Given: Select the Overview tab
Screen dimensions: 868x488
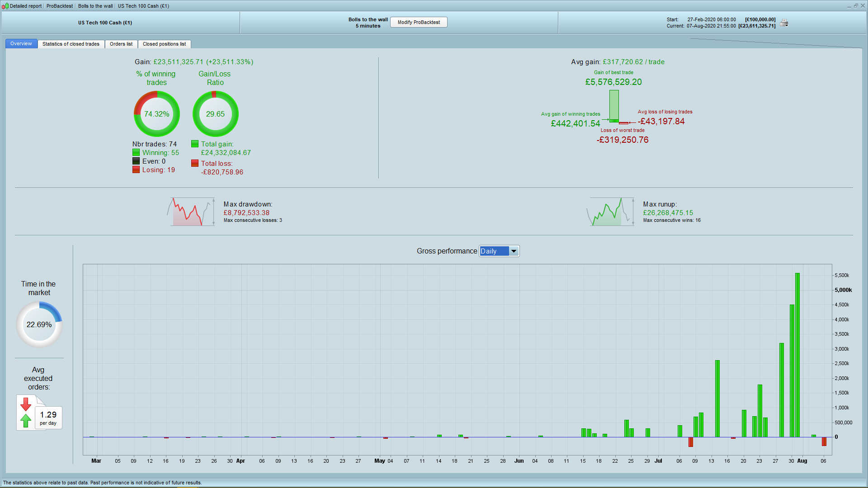Looking at the screenshot, I should click(x=21, y=44).
